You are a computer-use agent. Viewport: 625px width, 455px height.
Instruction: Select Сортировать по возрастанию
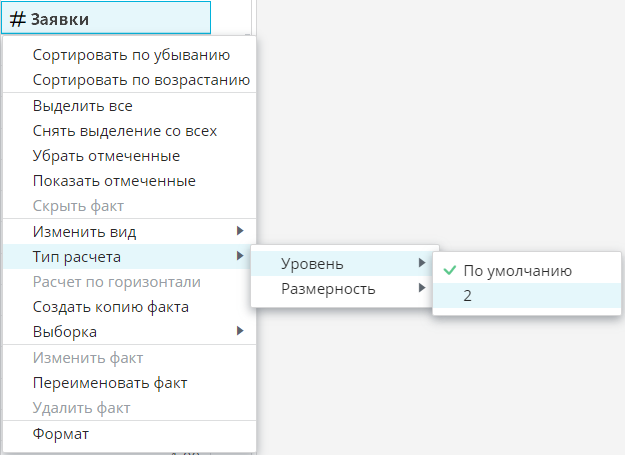pos(141,80)
